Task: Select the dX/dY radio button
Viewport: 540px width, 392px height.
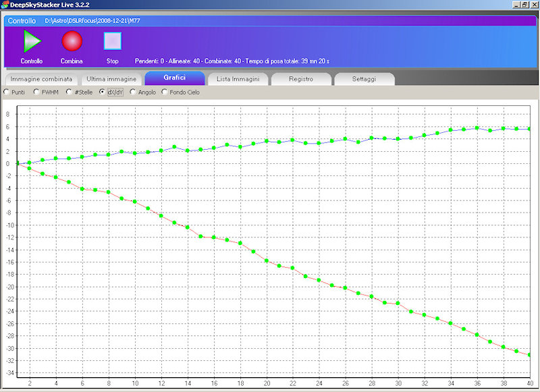Action: pos(103,92)
